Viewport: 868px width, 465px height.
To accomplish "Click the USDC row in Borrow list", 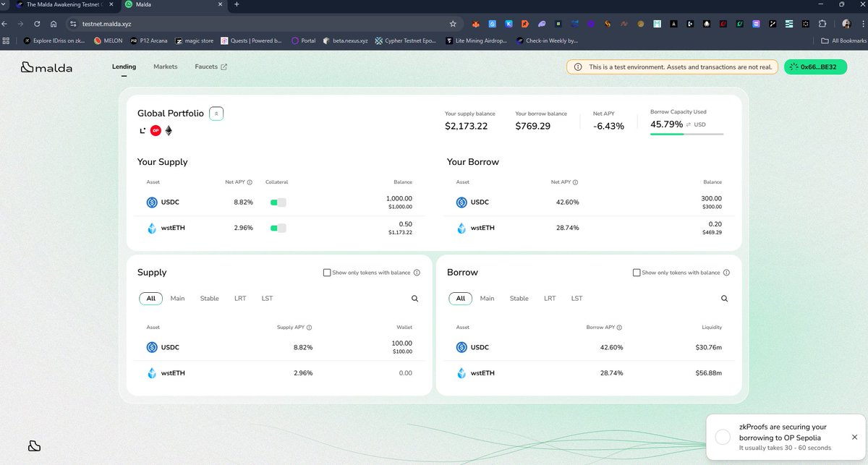I will pyautogui.click(x=589, y=347).
